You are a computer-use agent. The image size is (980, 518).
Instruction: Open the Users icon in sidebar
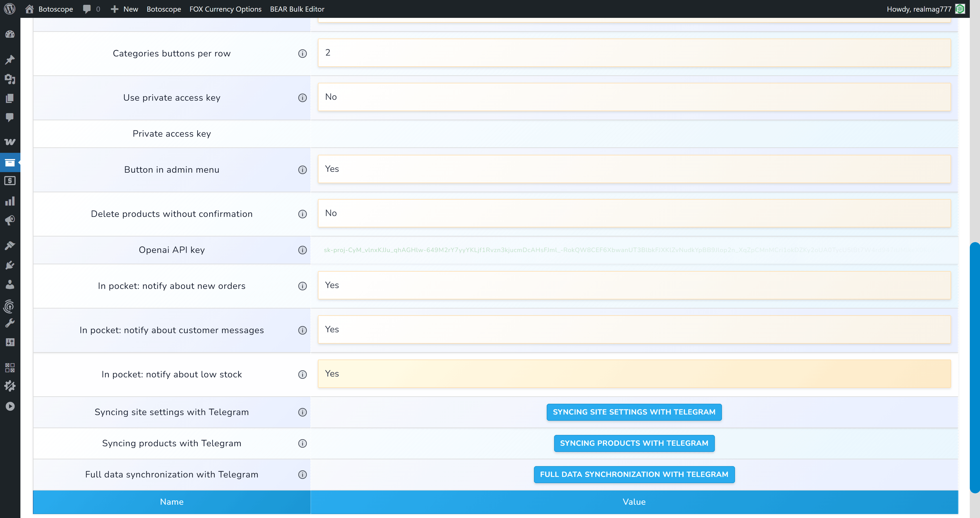click(x=10, y=284)
